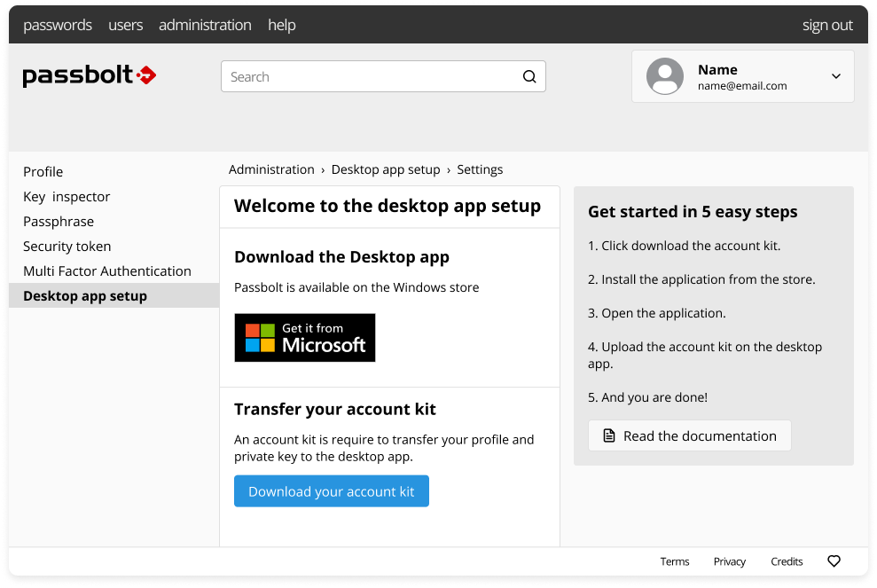Click Desktop app setup breadcrumb

coord(386,169)
